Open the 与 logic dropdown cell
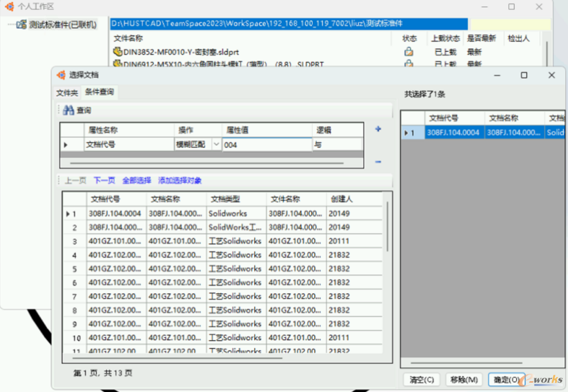The height and width of the screenshot is (392, 568). click(x=337, y=144)
